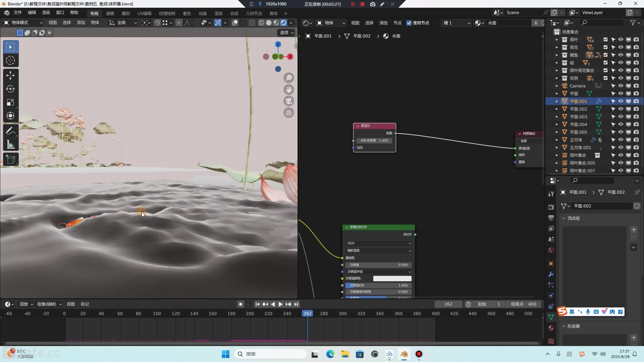The width and height of the screenshot is (644, 362).
Task: Toggle exclude checkbox for 鲤鱼 collection
Action: [x=606, y=55]
